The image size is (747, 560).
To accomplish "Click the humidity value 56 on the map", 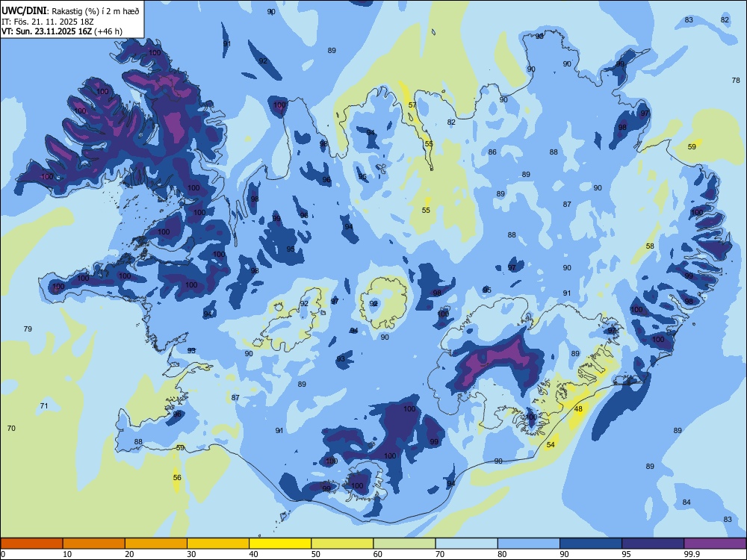I will [x=177, y=478].
